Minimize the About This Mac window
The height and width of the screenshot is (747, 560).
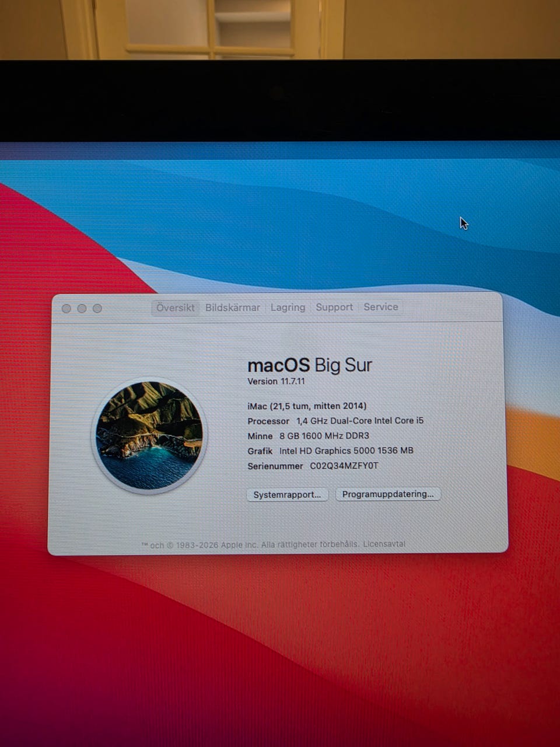pos(82,309)
